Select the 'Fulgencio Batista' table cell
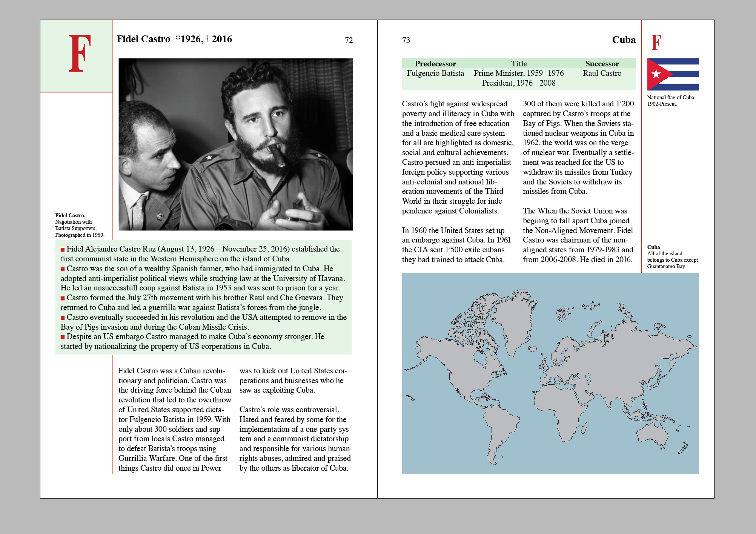The height and width of the screenshot is (534, 756). coord(435,74)
